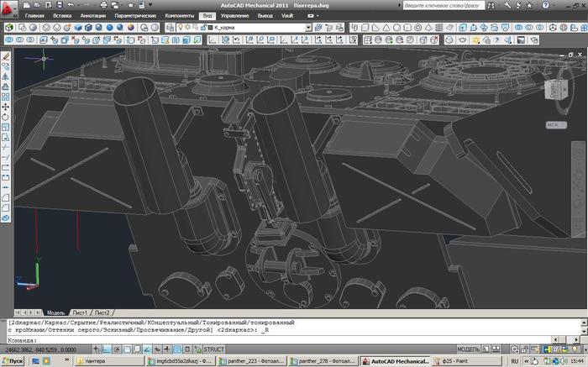Image resolution: width=588 pixels, height=367 pixels.
Task: Expand the К_корма layer dropdown
Action: [x=307, y=27]
